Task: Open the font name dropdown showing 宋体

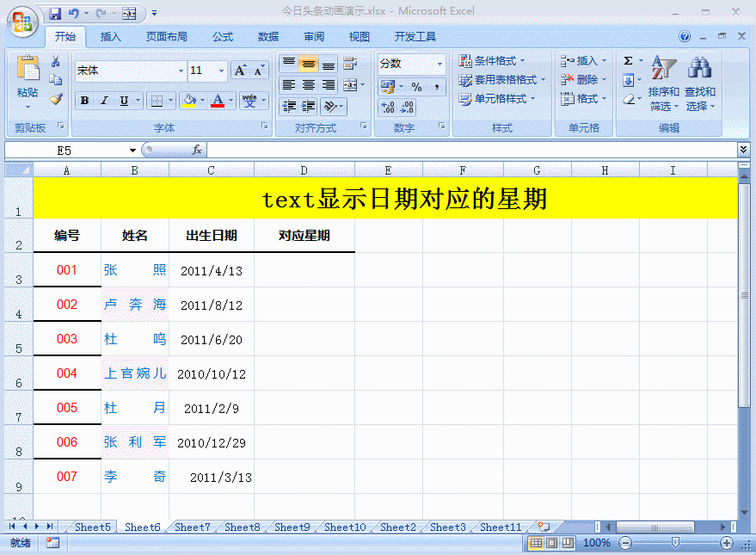Action: [181, 71]
